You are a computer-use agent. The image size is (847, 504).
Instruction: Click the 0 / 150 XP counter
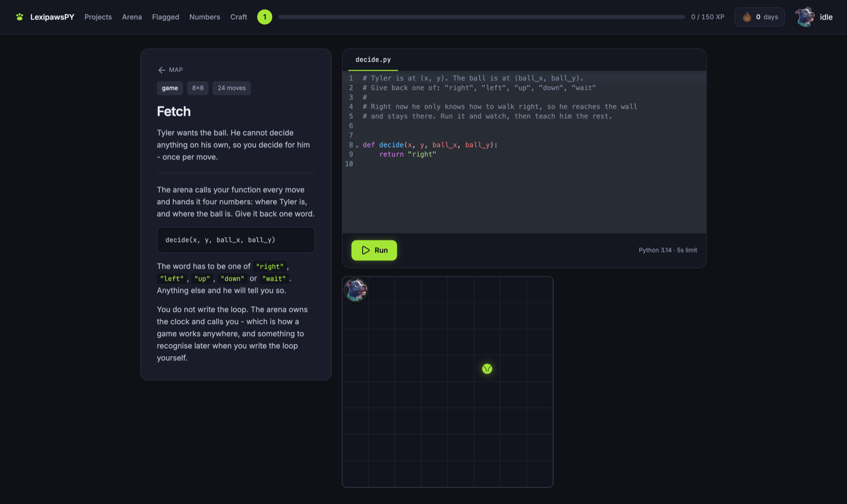(x=707, y=17)
